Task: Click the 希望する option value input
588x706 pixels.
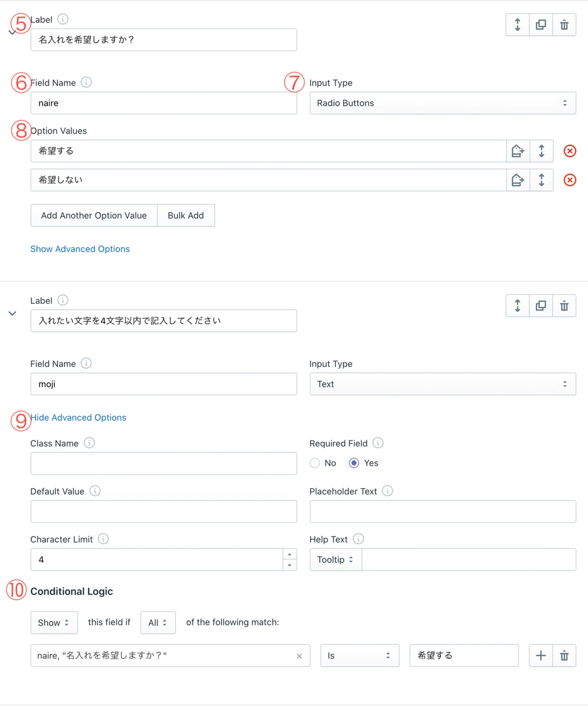Action: coord(269,151)
